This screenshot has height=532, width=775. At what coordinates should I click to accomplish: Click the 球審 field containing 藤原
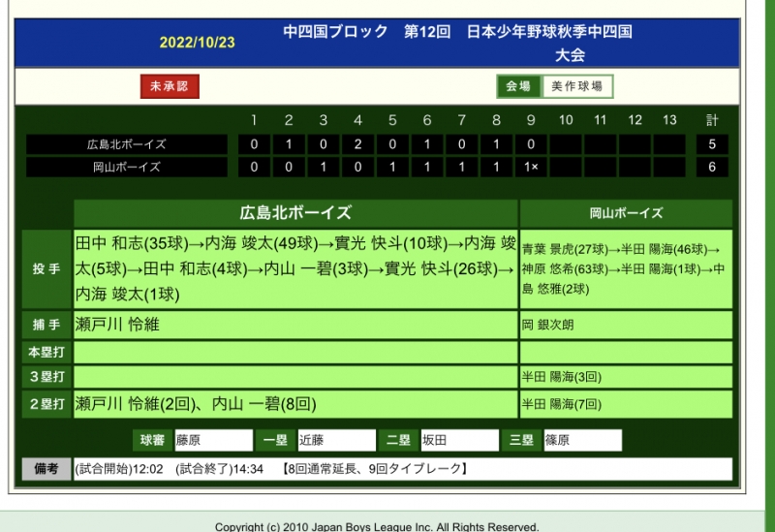click(213, 440)
